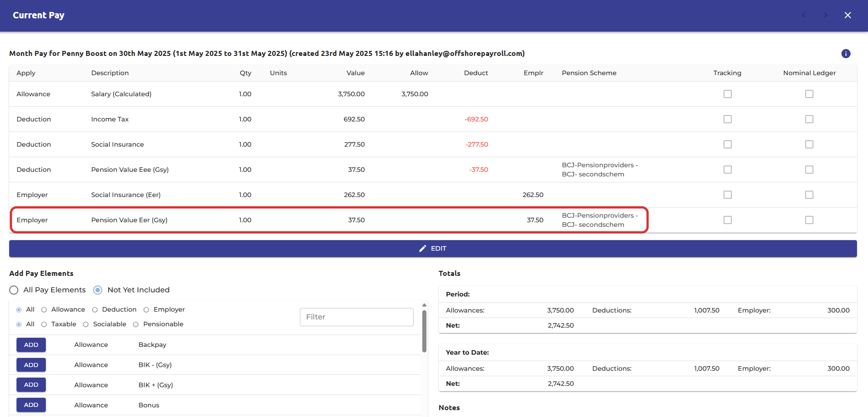Add the BIK + (Gsy) allowance
Image resolution: width=868 pixels, height=417 pixels.
click(31, 385)
